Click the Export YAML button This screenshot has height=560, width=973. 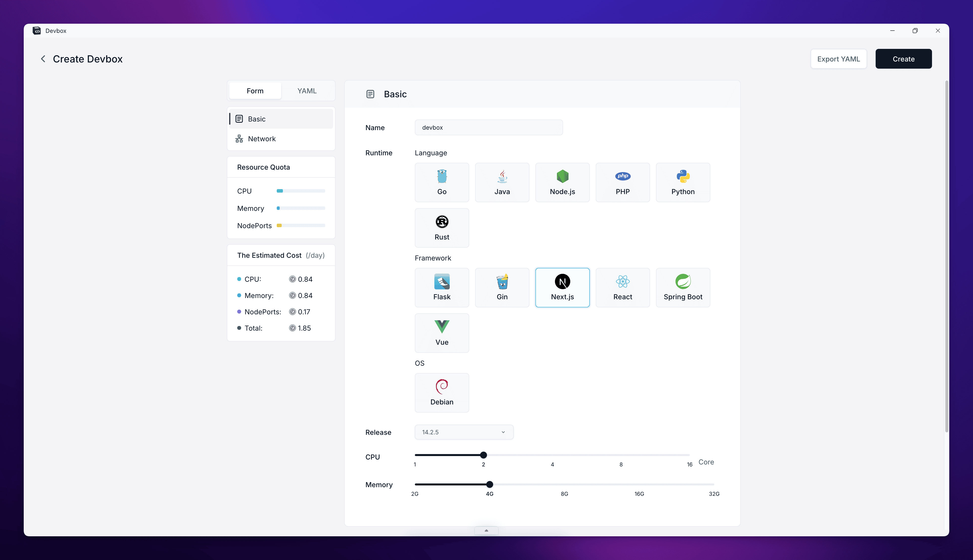(839, 59)
